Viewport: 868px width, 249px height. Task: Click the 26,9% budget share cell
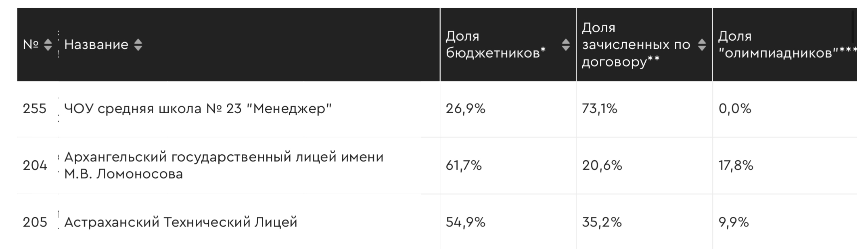(465, 109)
